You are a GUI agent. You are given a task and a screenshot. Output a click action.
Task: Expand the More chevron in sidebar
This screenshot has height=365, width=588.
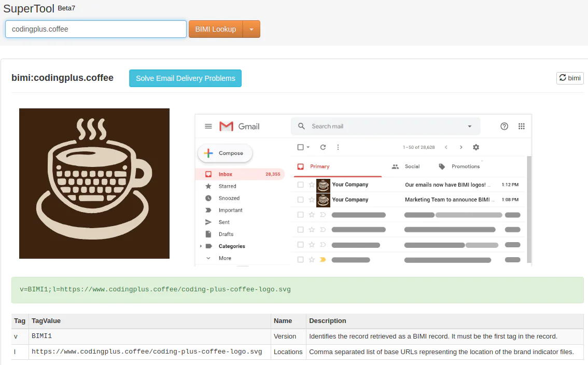[208, 258]
